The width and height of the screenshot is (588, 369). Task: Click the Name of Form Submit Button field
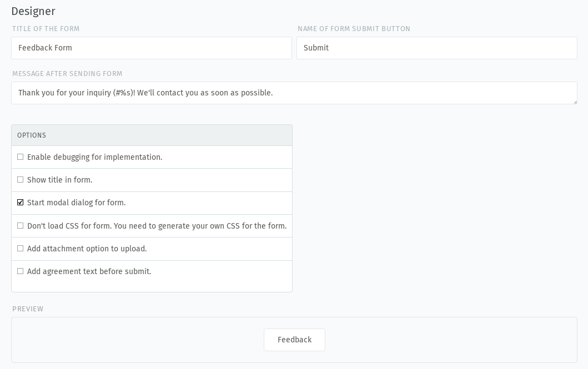[437, 48]
